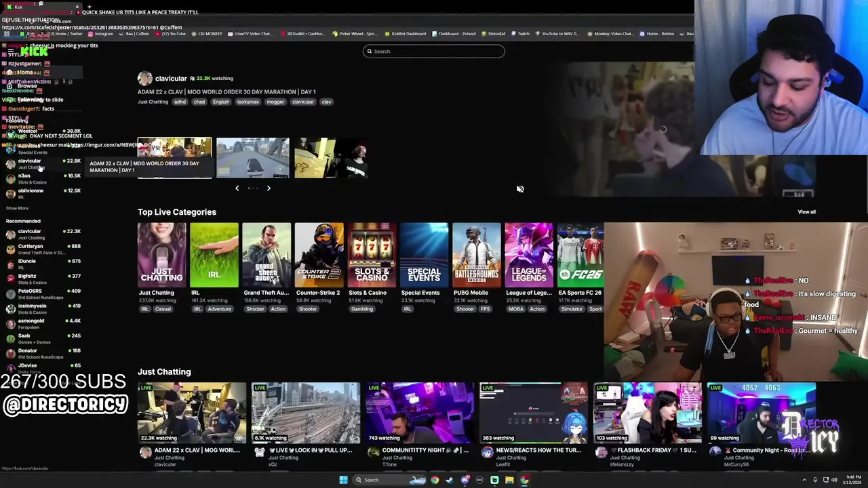Open Bigfoltz in Recommended list
Viewport: 868px width, 488px height.
[43, 279]
